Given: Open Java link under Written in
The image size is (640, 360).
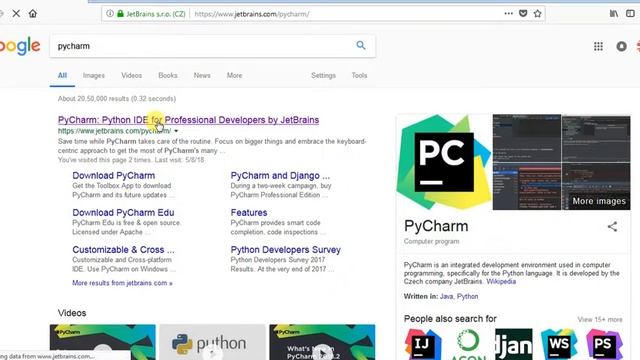Looking at the screenshot, I should pyautogui.click(x=446, y=296).
